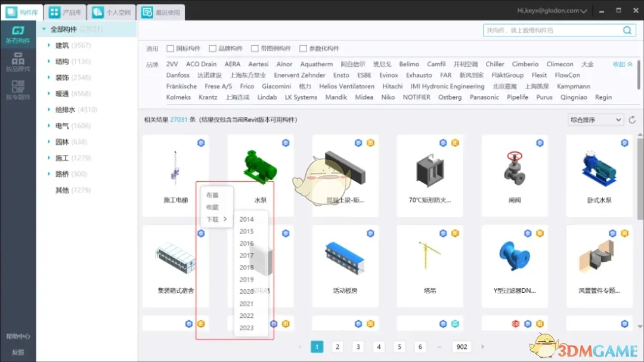Enable the 国标构件 checkbox

pos(171,49)
